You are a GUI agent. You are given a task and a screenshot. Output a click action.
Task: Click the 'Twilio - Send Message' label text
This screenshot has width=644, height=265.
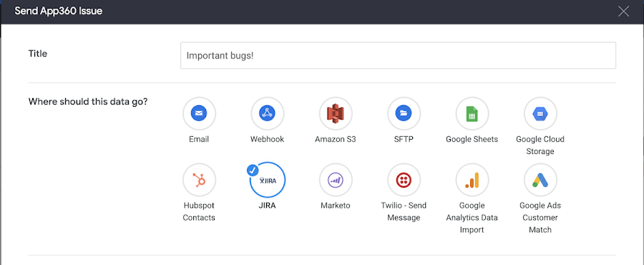(x=404, y=211)
